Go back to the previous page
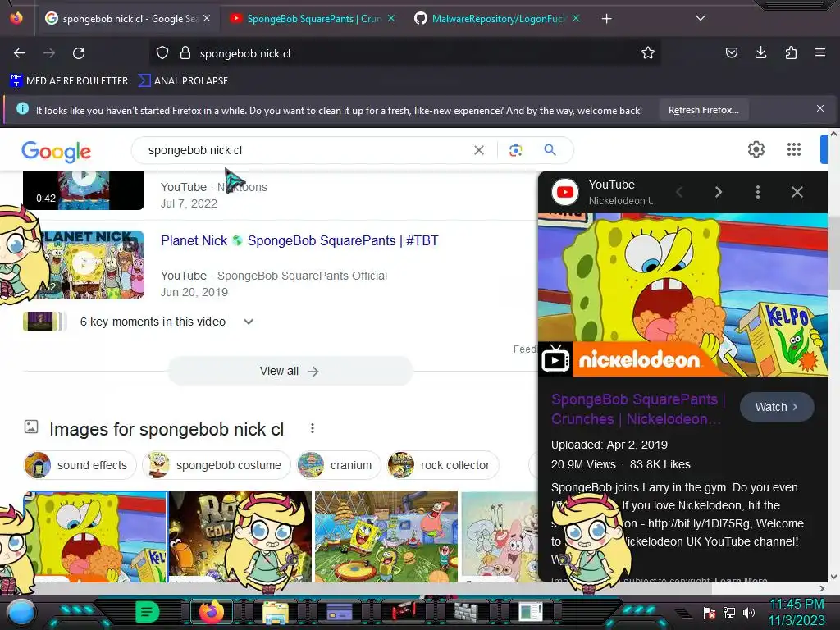 point(20,53)
